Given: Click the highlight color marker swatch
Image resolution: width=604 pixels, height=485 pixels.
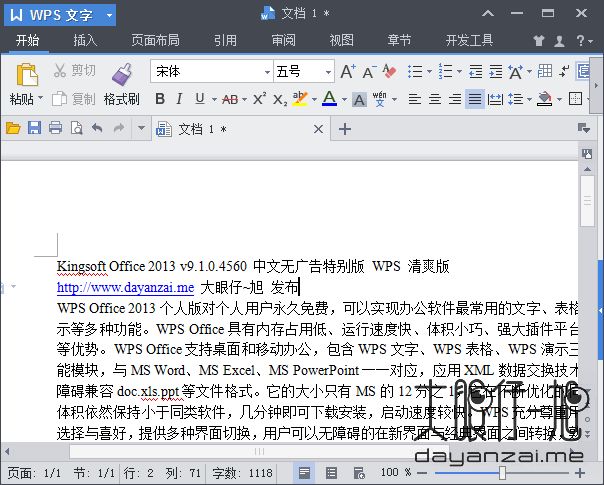Looking at the screenshot, I should tap(300, 99).
